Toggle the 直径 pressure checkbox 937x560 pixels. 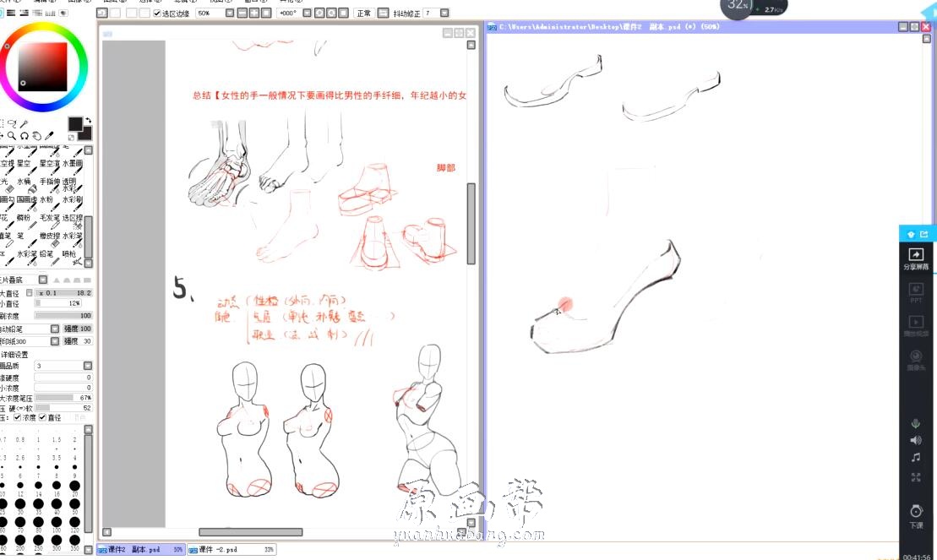tap(43, 417)
